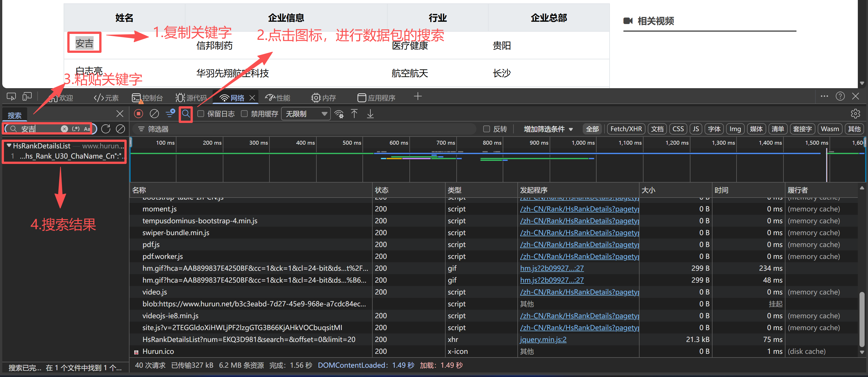Click the red record network log icon
Viewport: 868px width, 377px height.
[x=139, y=114]
